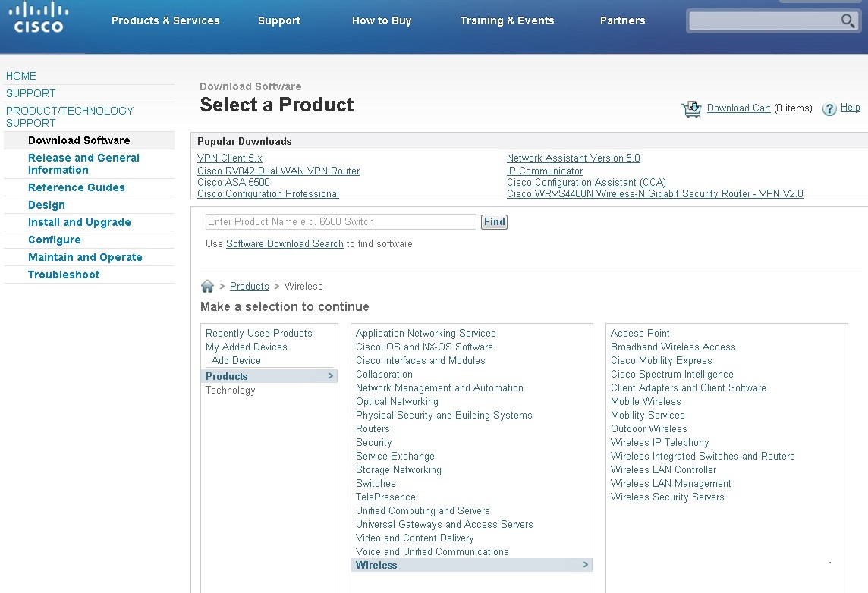Open Cisco Configuration Professional link
The width and height of the screenshot is (868, 593).
[x=268, y=193]
